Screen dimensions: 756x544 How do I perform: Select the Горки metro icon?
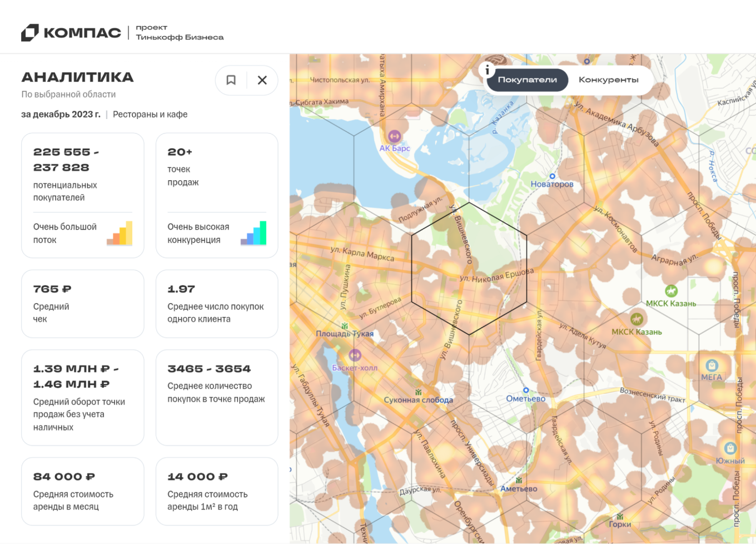(x=620, y=516)
